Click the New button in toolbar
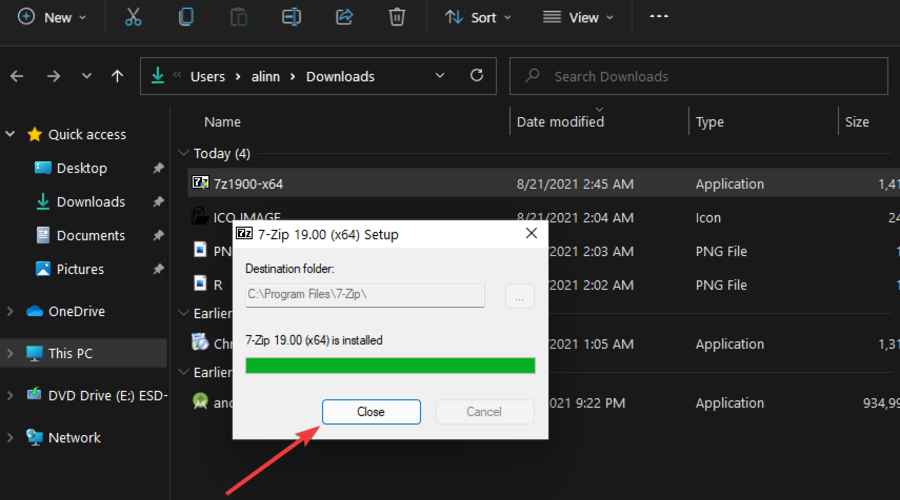The height and width of the screenshot is (500, 900). point(52,17)
